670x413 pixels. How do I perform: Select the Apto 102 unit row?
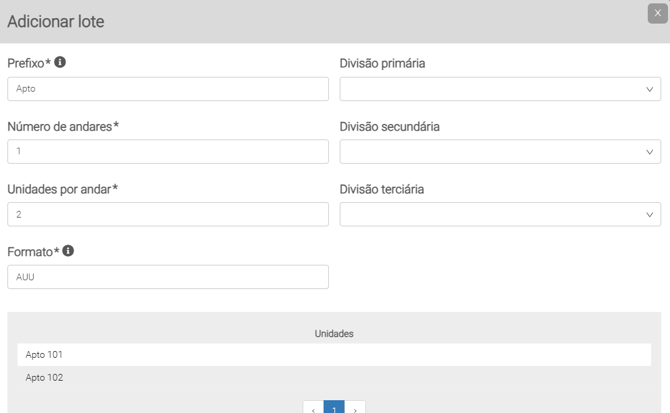[x=334, y=378]
